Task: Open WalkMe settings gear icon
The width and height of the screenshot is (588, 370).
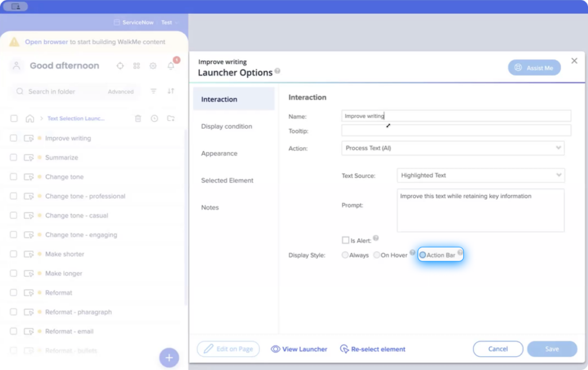Action: tap(153, 66)
